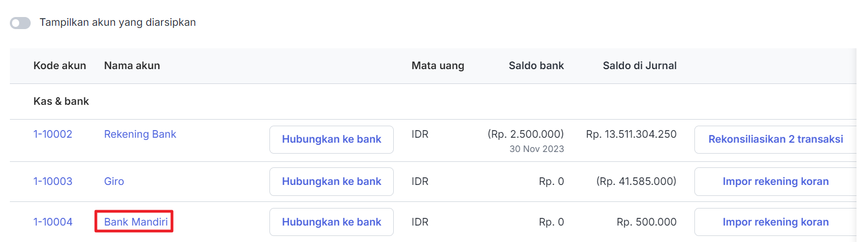Click the Saldo di Jurnal column header
The image size is (868, 242).
[640, 66]
